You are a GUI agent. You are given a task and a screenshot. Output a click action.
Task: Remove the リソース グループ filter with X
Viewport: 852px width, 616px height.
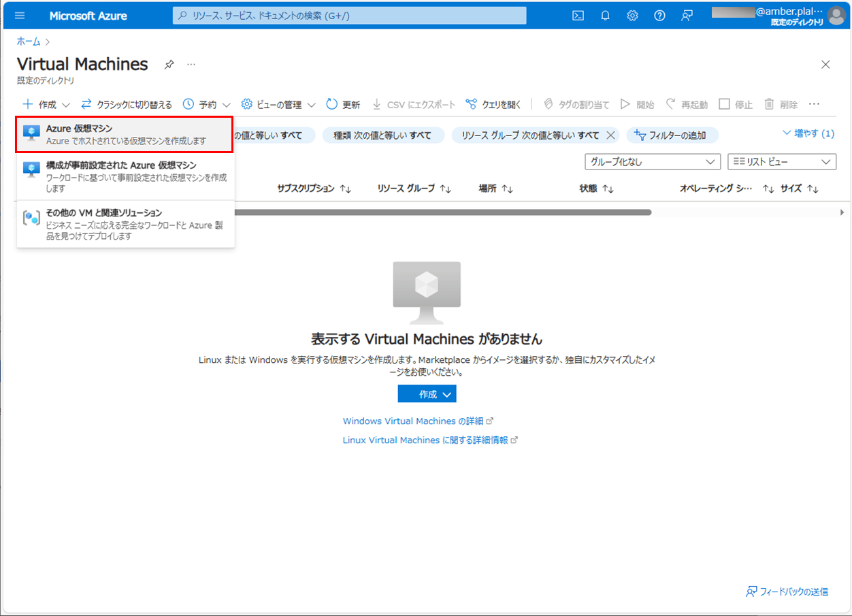pos(610,135)
